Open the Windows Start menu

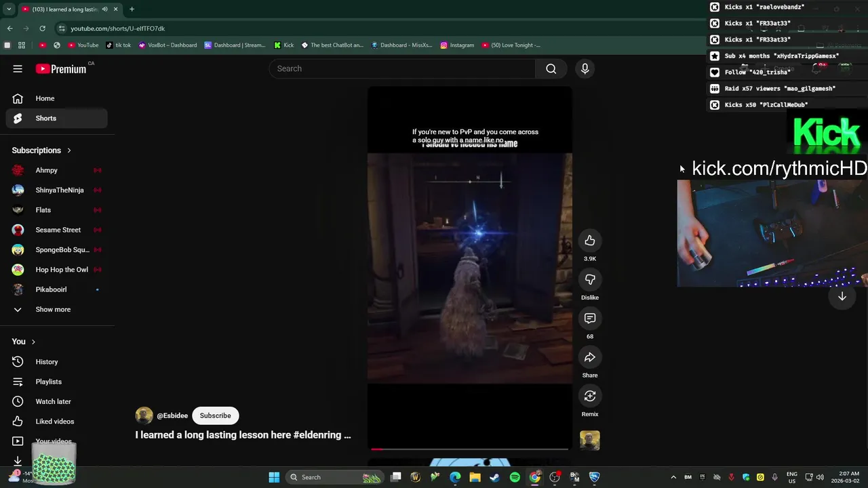coord(274,477)
